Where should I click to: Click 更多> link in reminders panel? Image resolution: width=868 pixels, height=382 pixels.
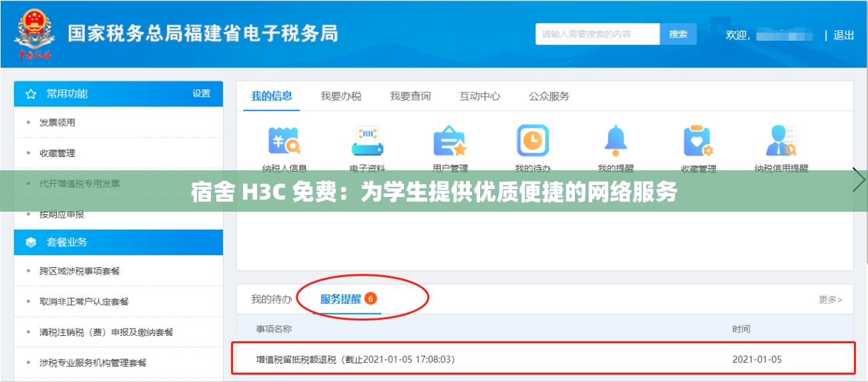[831, 300]
